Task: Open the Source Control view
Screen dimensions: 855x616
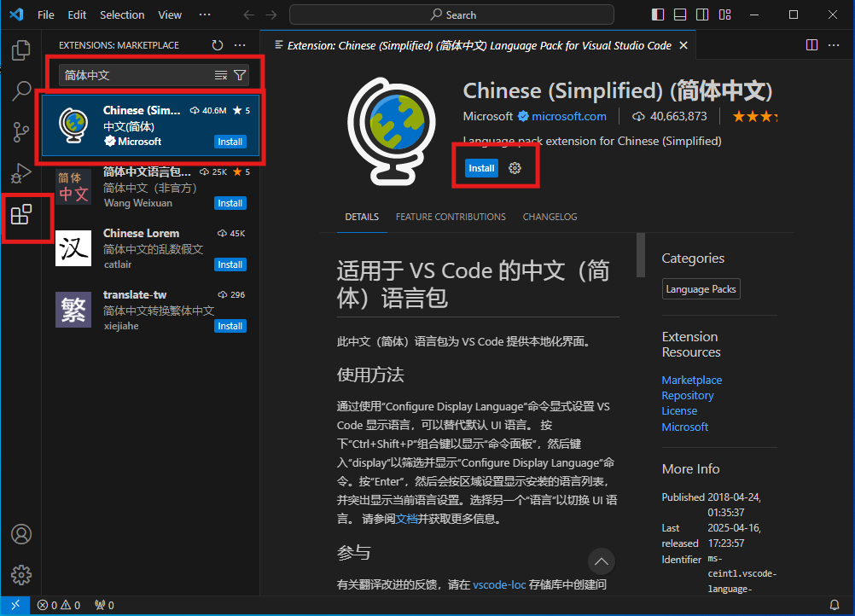Action: point(20,131)
